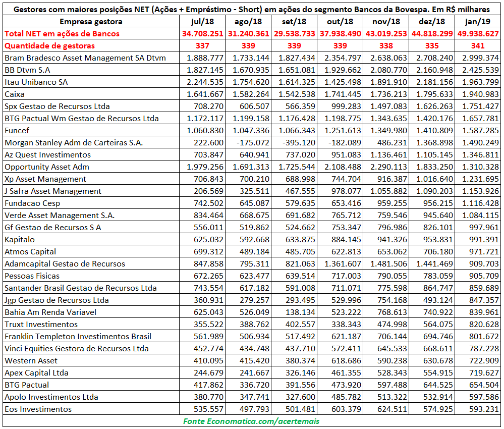Click Caixa out/18 value 1.741.445
Viewport: 504px width, 429px height.
coord(343,94)
